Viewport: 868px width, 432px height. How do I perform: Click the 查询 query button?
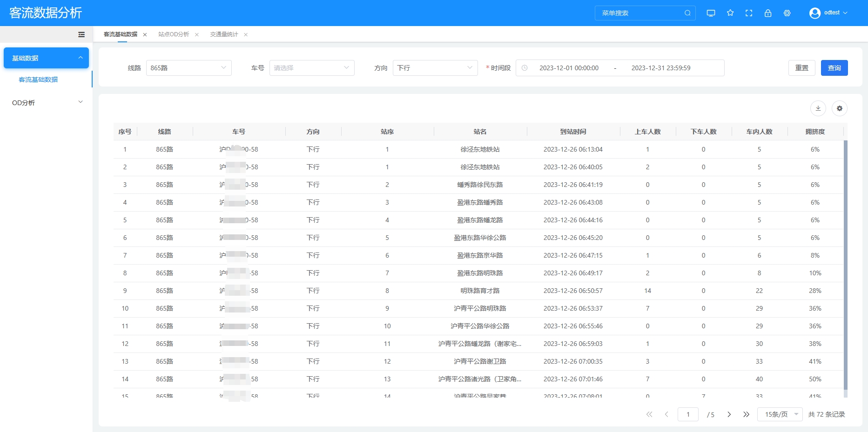click(834, 68)
